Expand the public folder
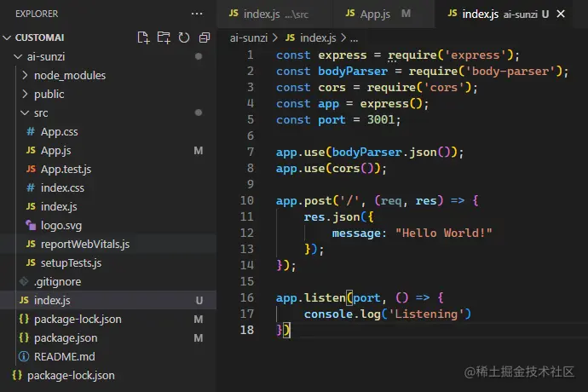This screenshot has width=588, height=392. (25, 94)
